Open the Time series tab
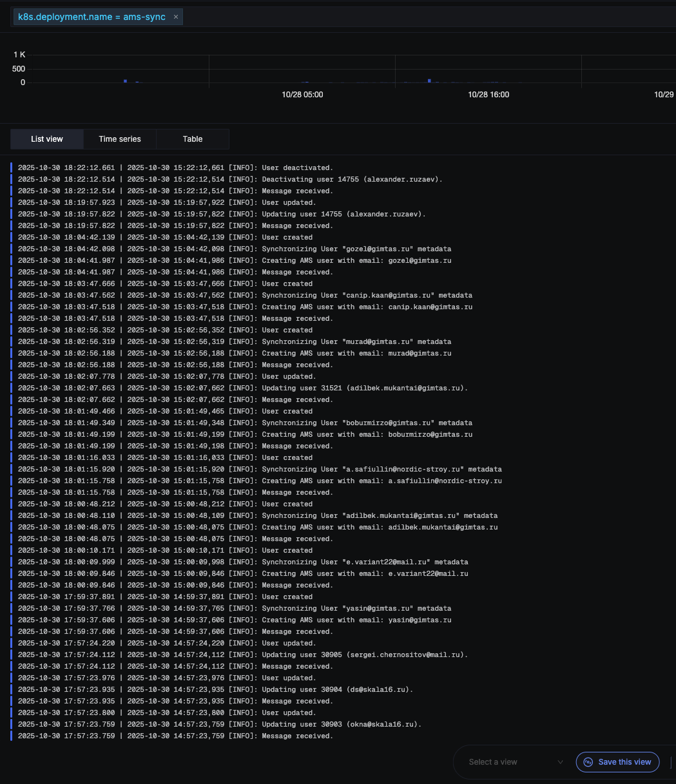 click(x=120, y=139)
